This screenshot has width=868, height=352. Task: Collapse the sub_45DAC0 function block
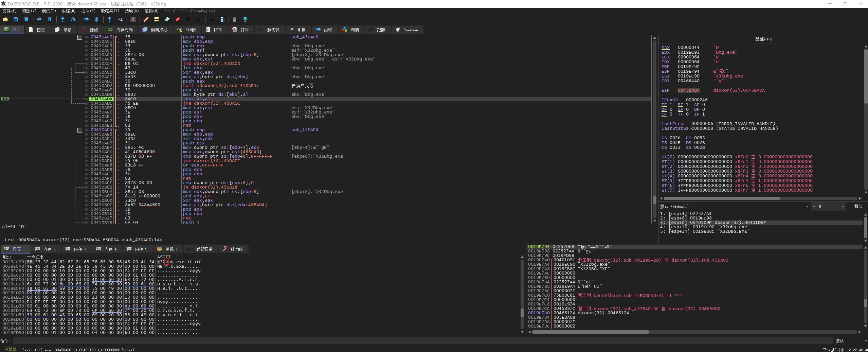pos(80,37)
